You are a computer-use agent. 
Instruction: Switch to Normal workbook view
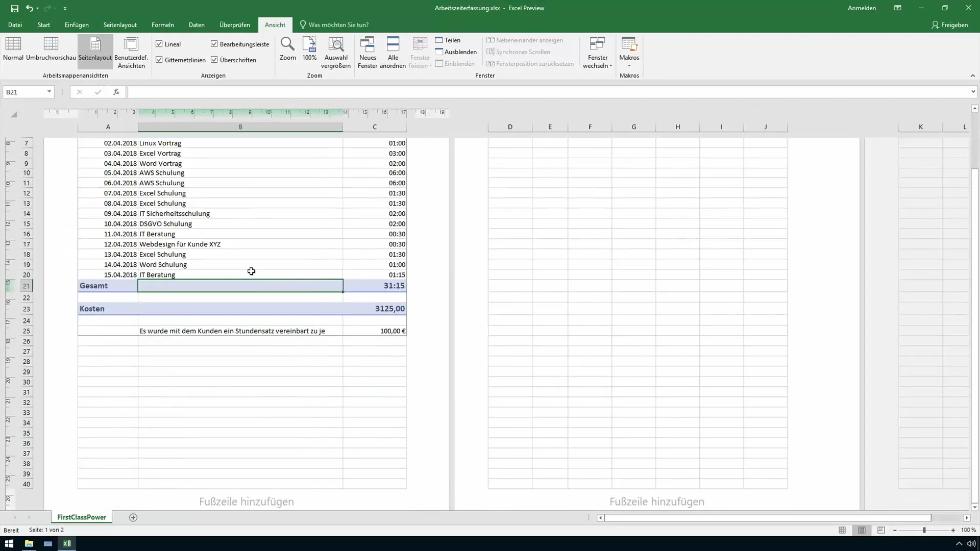[13, 49]
